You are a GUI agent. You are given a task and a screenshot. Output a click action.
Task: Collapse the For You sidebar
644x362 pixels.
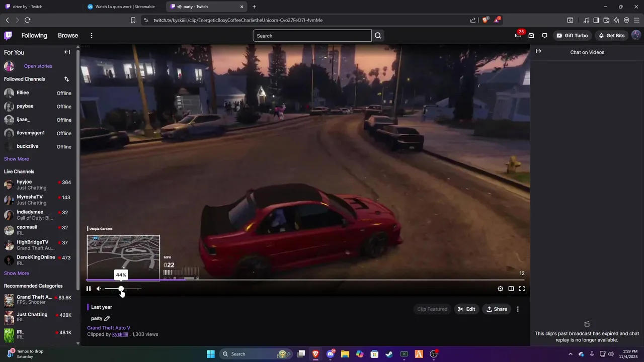(67, 52)
